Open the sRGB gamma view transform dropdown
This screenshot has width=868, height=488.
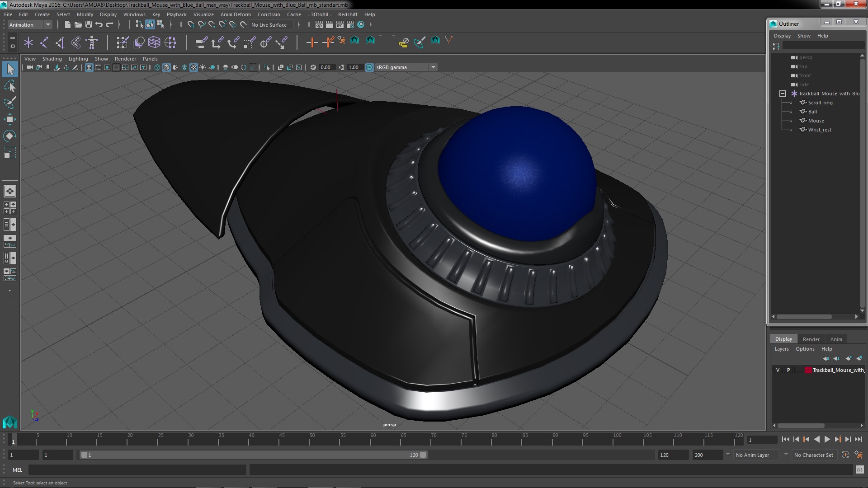pyautogui.click(x=406, y=67)
